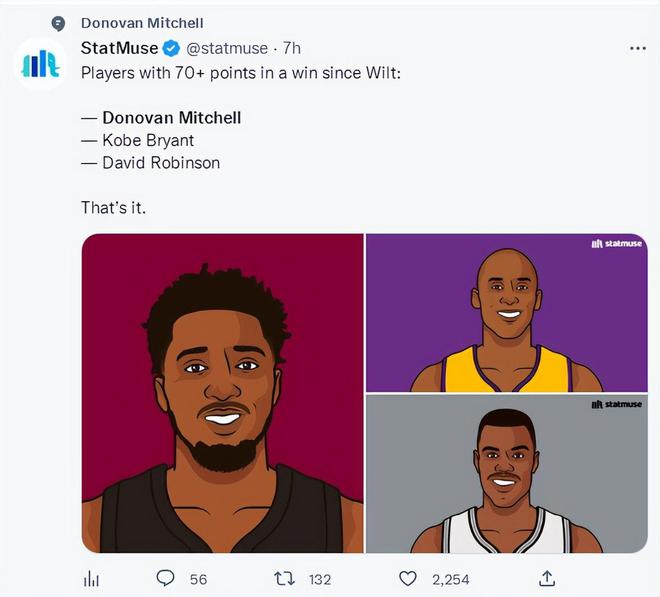Open the view analytics bar chart icon

point(91,579)
